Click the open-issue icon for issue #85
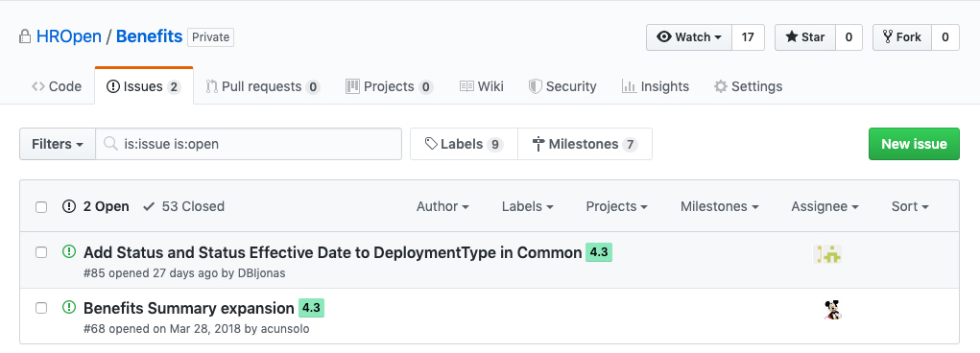Viewport: 980px width, 353px height. (x=69, y=251)
